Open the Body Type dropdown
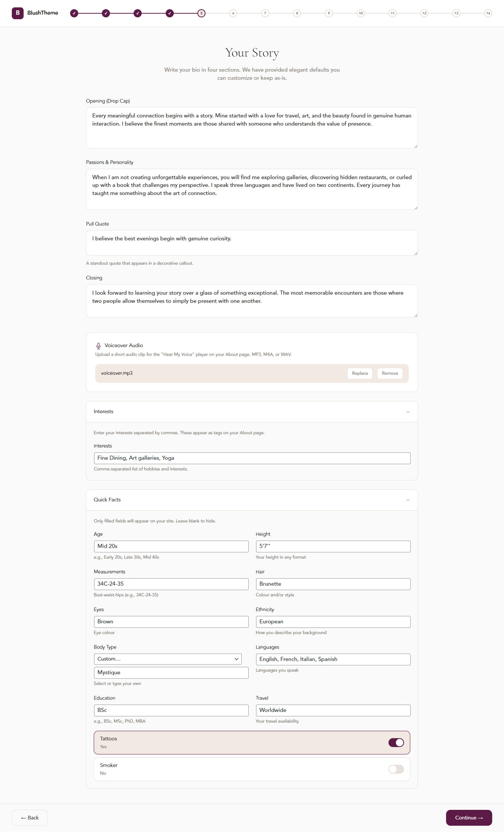Viewport: 504px width, 832px height. click(x=168, y=659)
